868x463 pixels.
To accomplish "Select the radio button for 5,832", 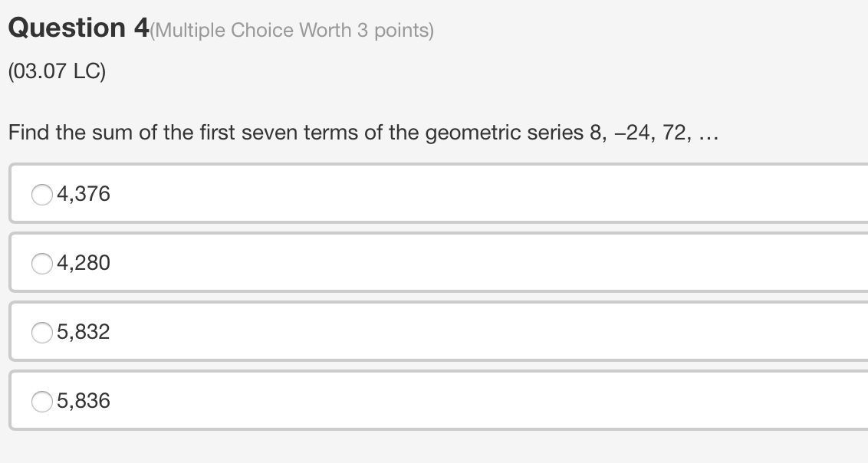I will click(x=41, y=332).
